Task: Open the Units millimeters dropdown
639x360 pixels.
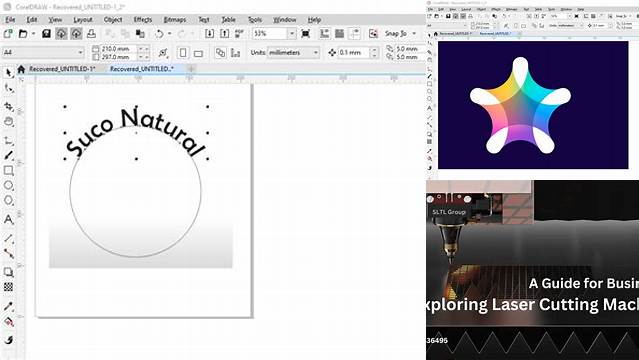Action: pyautogui.click(x=293, y=53)
